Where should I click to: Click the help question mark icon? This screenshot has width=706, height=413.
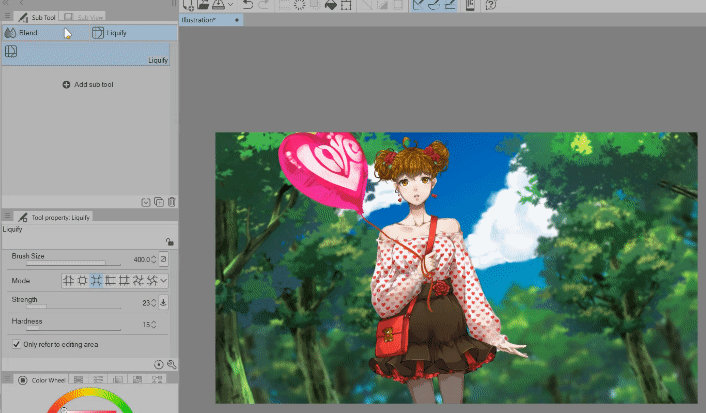click(491, 6)
